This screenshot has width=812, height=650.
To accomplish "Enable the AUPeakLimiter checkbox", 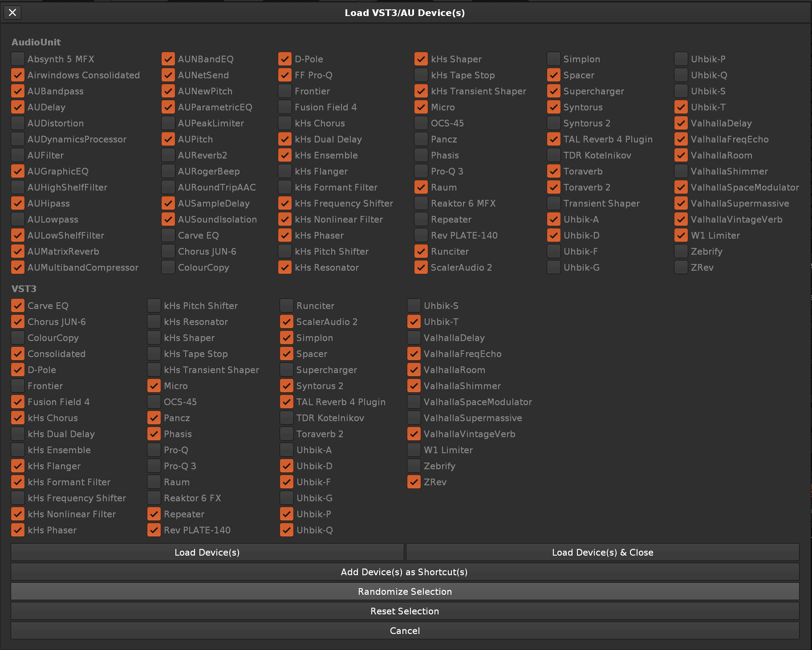I will (x=168, y=123).
